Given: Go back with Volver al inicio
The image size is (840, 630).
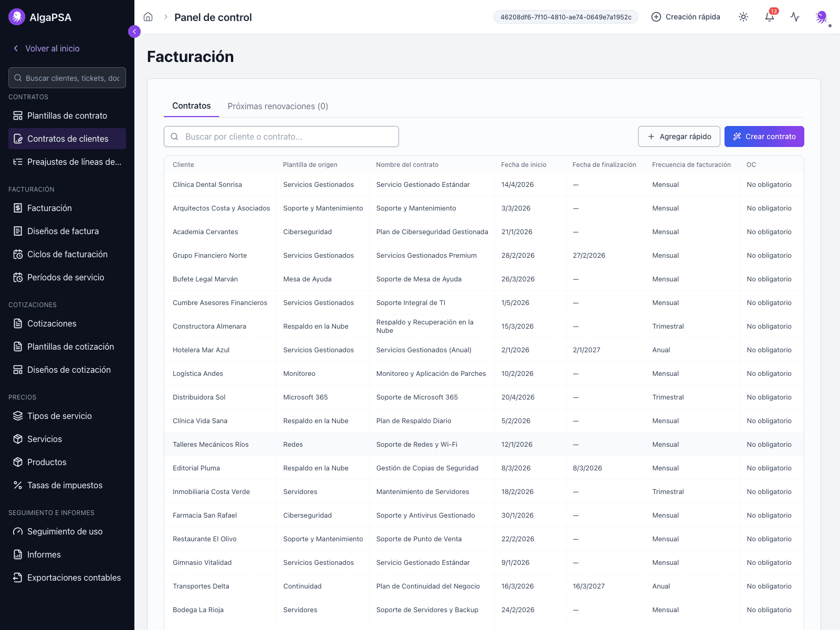Looking at the screenshot, I should (x=46, y=48).
